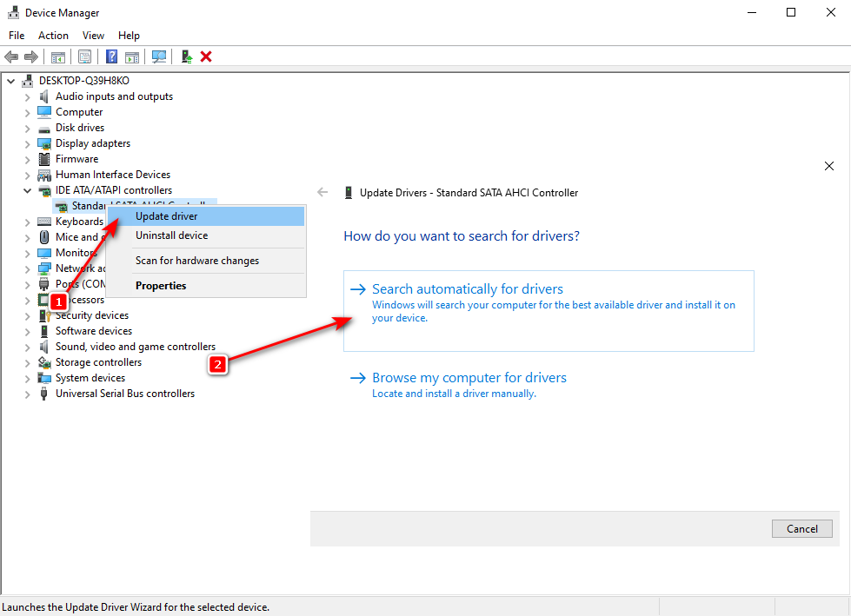851x616 pixels.
Task: Open the Action menu
Action: point(53,36)
